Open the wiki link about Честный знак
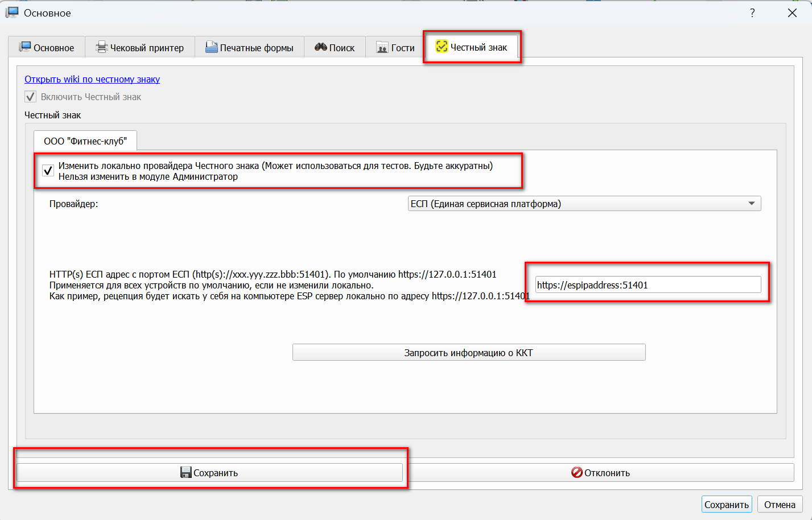 tap(92, 79)
